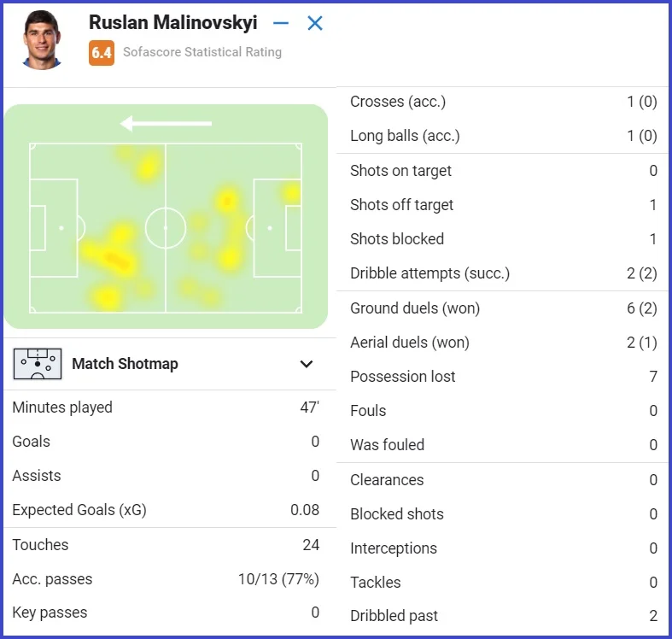Click the Dribble attempts (succ.) row

(x=503, y=273)
